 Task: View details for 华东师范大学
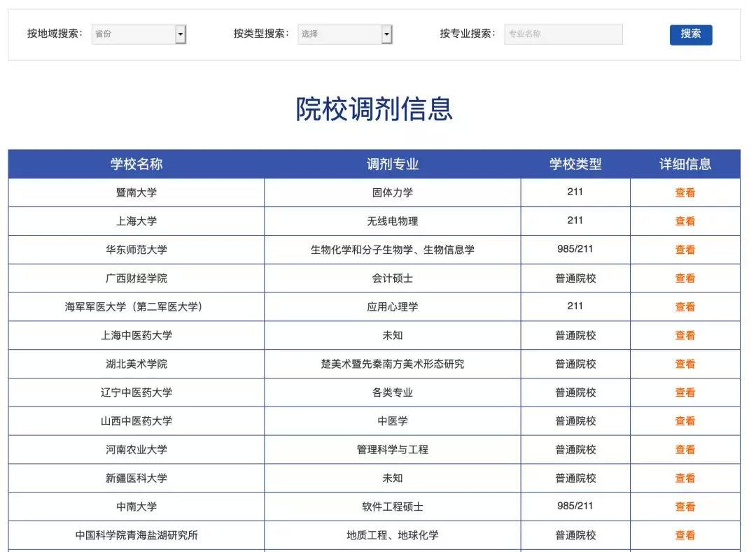(x=685, y=250)
